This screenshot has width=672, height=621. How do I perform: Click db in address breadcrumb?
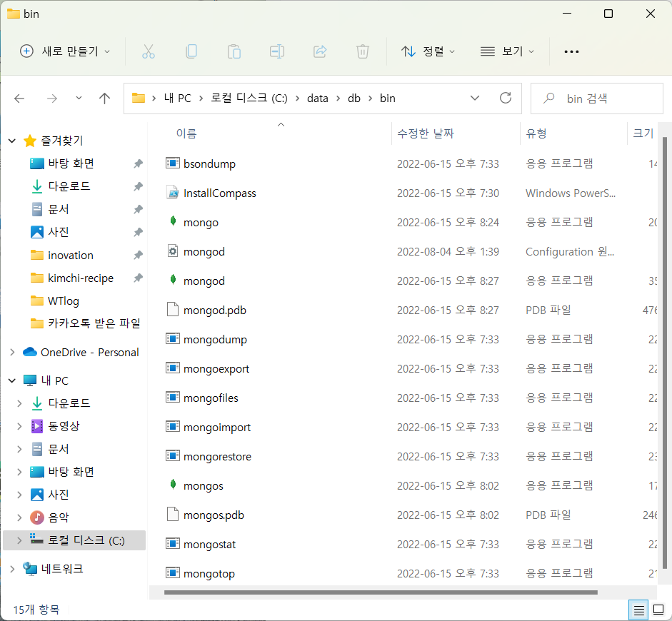354,98
